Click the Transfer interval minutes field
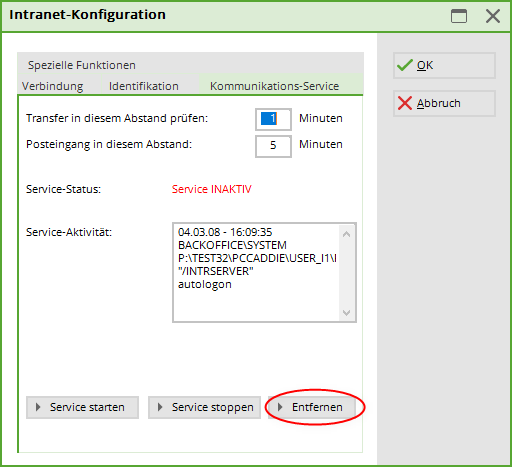Image resolution: width=512 pixels, height=467 pixels. [273, 119]
